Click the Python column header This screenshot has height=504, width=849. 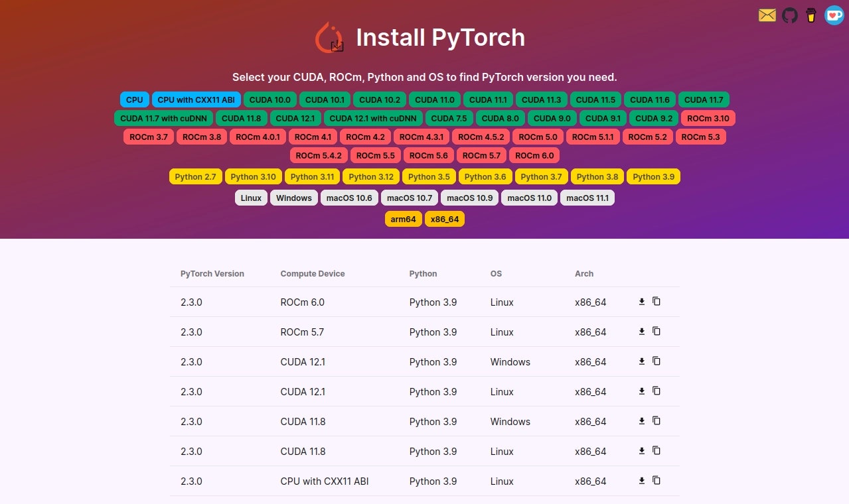pyautogui.click(x=424, y=274)
